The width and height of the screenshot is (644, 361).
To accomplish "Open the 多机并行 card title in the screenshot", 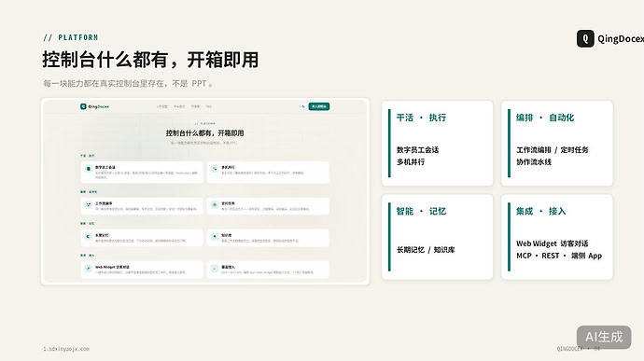I will click(x=228, y=167).
